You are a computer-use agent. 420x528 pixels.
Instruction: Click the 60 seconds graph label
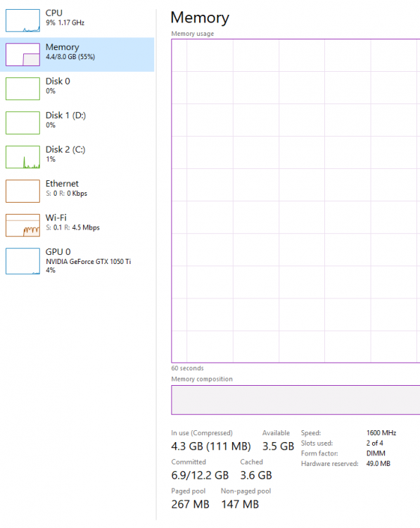[x=187, y=368]
